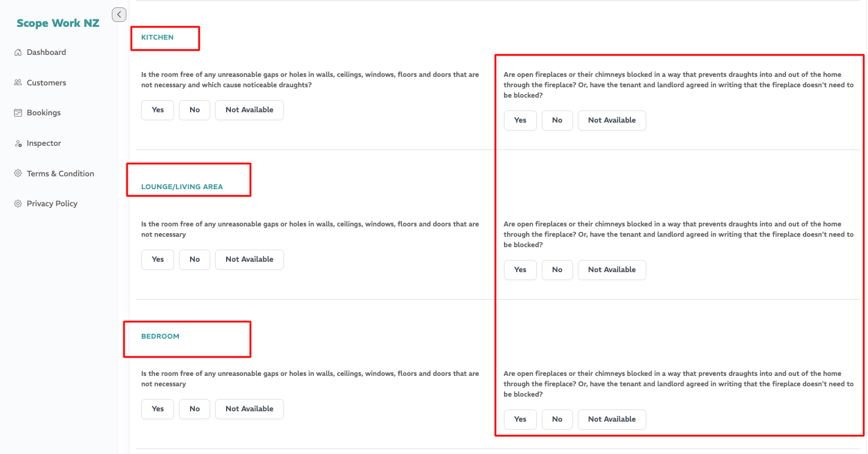Click the KITCHEN section heading

coord(158,37)
